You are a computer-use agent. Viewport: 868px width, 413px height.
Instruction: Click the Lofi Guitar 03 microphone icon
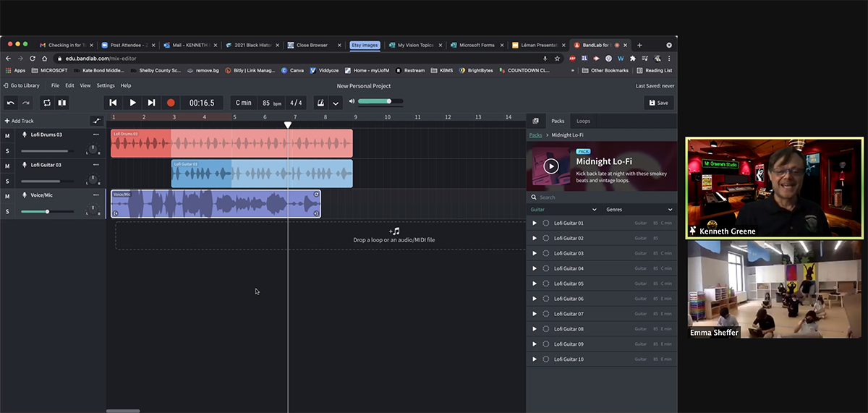click(x=25, y=165)
